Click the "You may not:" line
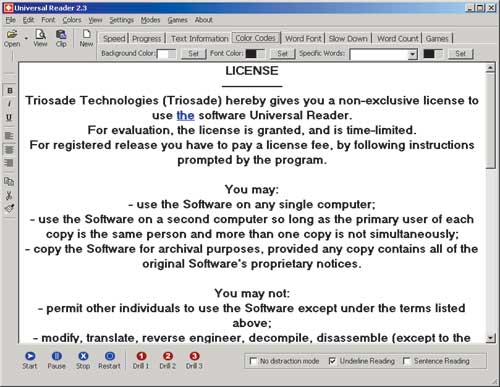This screenshot has height=387, width=500. (252, 293)
